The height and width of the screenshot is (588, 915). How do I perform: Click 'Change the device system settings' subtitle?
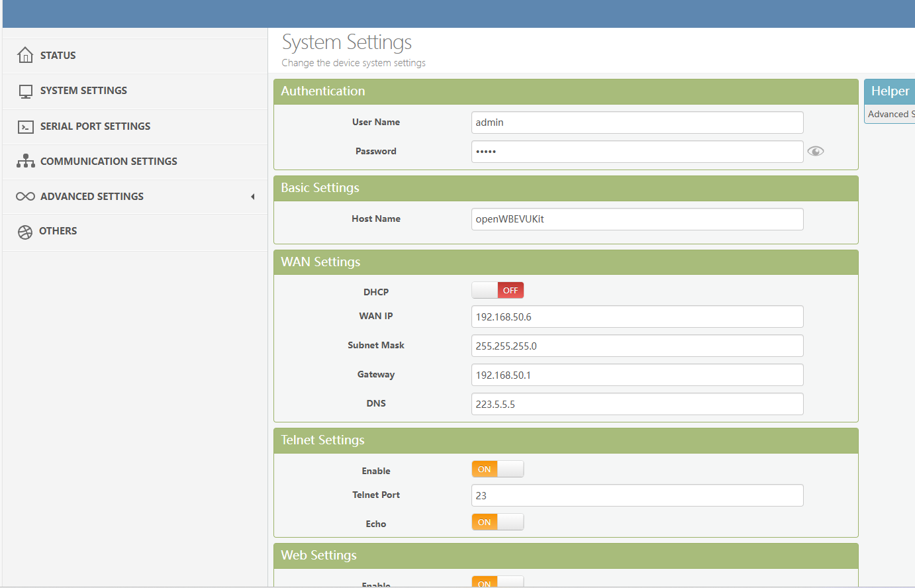click(x=354, y=63)
